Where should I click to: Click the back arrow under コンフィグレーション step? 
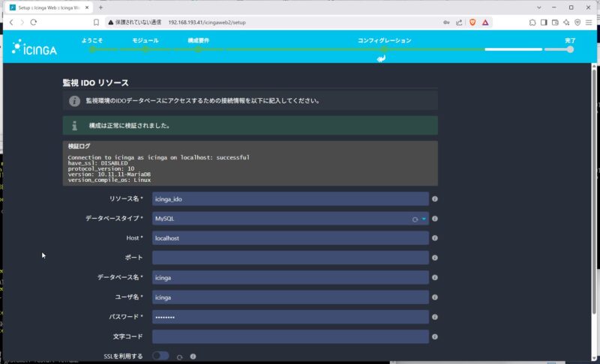pyautogui.click(x=381, y=58)
